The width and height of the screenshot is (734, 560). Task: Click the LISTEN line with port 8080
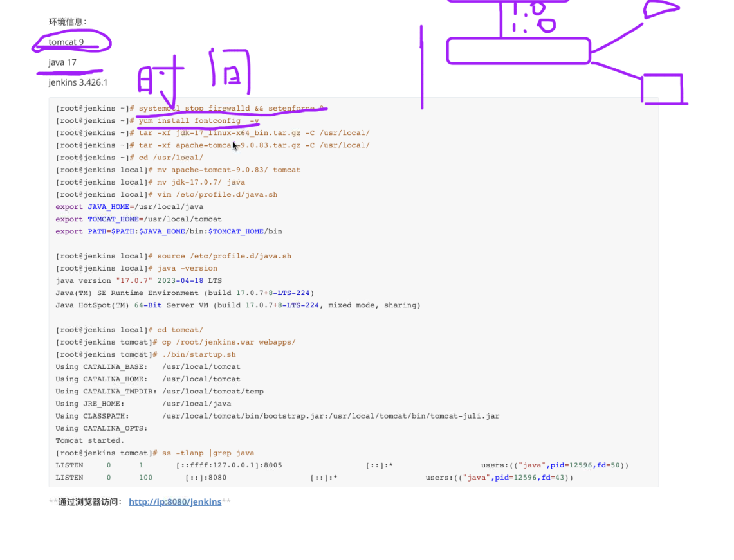[x=315, y=477]
